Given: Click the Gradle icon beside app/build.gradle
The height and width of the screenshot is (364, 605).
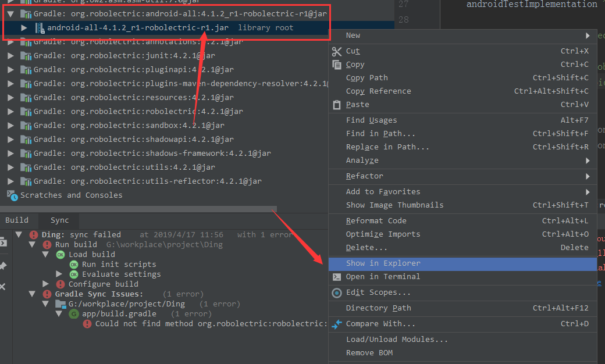Looking at the screenshot, I should tap(74, 314).
